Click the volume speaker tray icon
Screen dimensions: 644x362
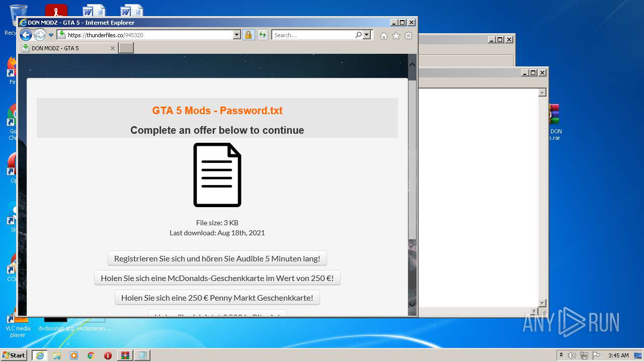coord(572,355)
